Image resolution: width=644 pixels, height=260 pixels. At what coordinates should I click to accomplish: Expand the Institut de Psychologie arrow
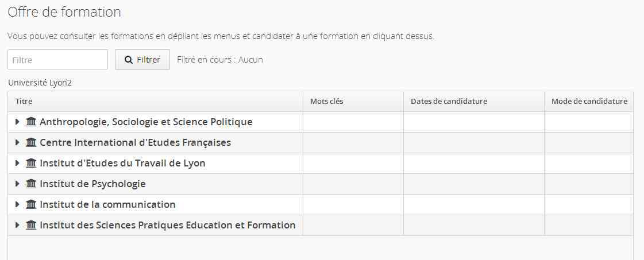point(17,184)
